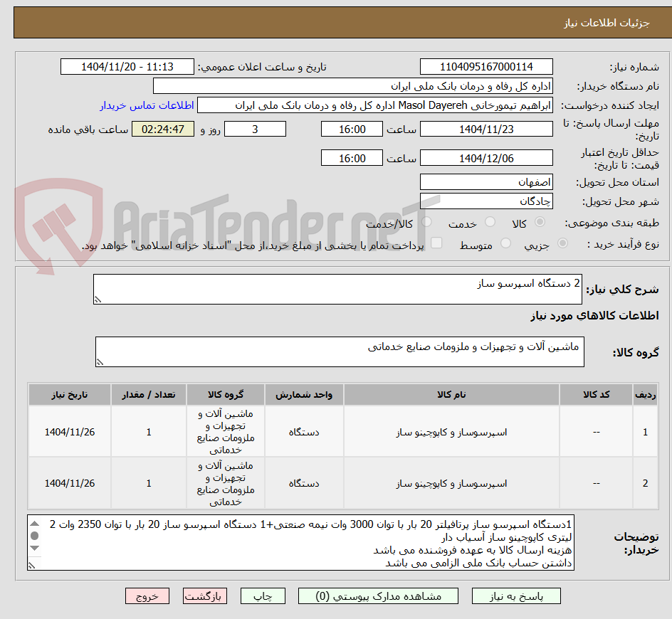672x619 pixels.
Task: Click goods group cell in row 2
Action: (x=226, y=483)
